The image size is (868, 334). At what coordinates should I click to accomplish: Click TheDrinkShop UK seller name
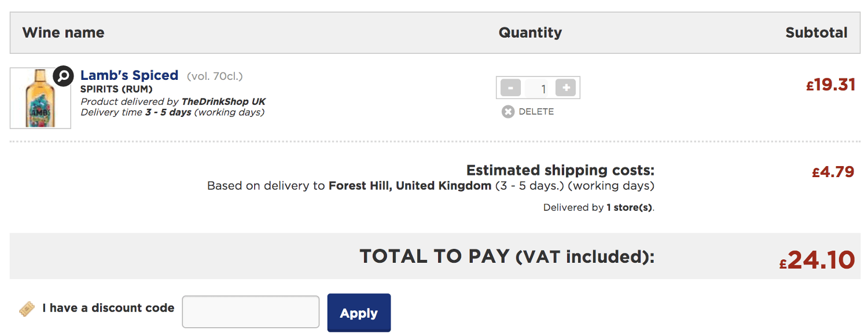[223, 102]
